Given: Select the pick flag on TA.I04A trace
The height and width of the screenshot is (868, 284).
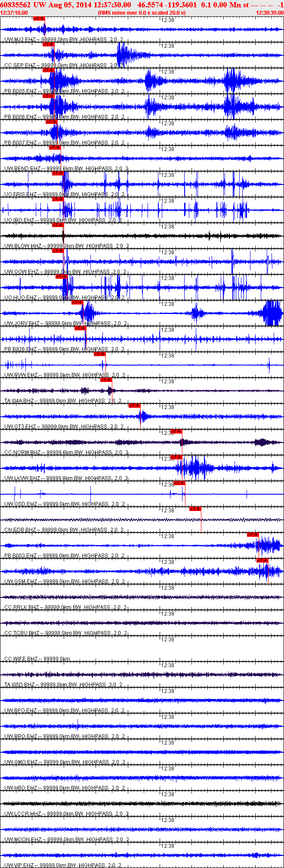Looking at the screenshot, I should coord(106,380).
